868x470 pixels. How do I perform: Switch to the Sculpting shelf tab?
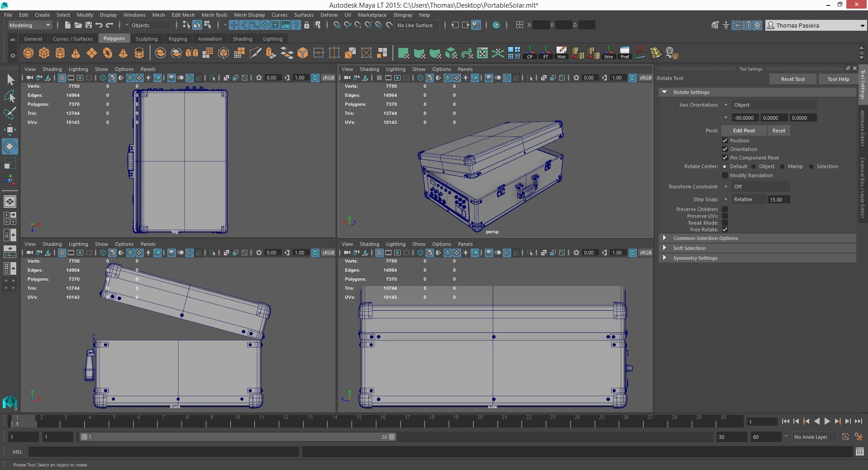[146, 39]
